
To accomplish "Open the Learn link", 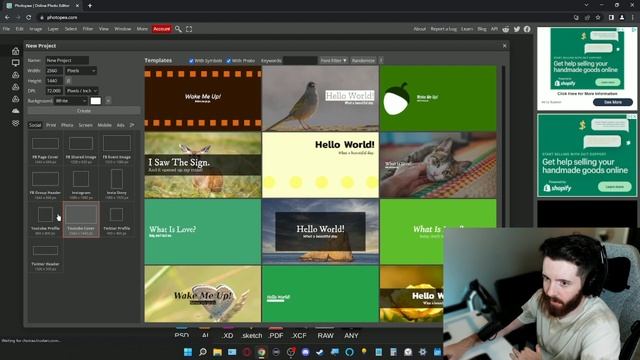I will tap(467, 29).
